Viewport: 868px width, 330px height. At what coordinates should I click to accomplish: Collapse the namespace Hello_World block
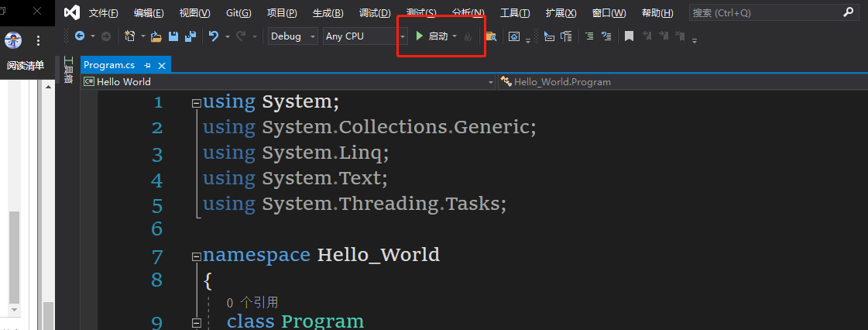click(196, 256)
